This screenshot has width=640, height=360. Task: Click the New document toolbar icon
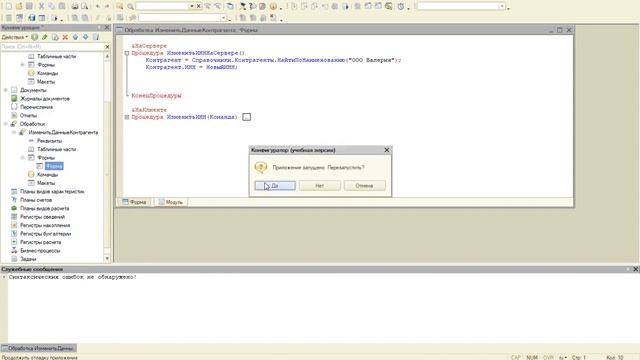click(x=9, y=6)
